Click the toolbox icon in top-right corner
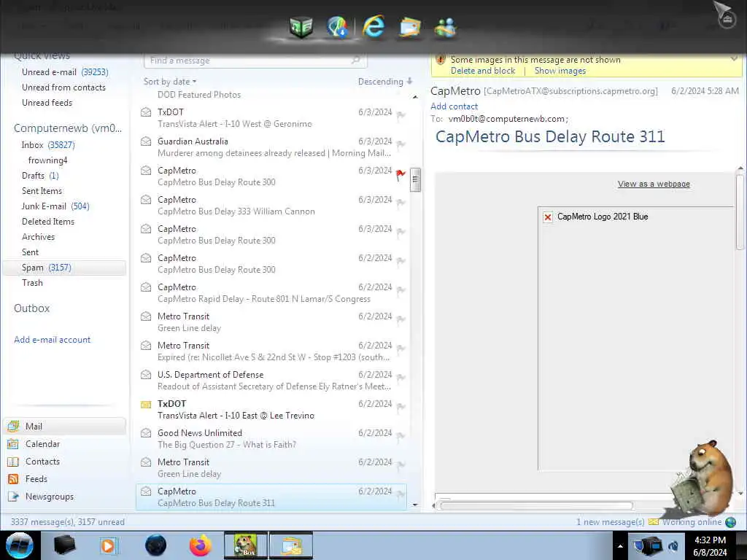 [x=727, y=19]
